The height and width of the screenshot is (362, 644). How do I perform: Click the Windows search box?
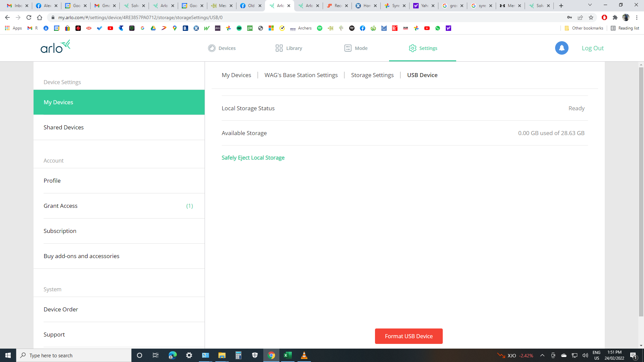click(74, 355)
